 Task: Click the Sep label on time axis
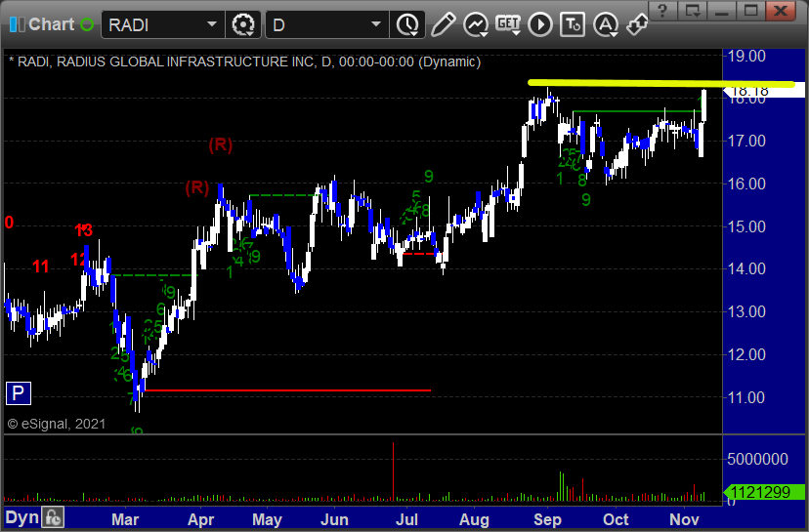[x=547, y=519]
